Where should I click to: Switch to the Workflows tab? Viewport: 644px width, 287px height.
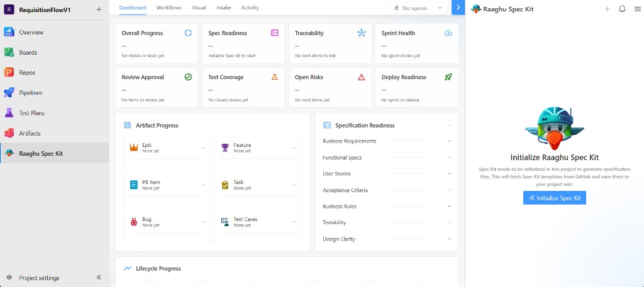pyautogui.click(x=169, y=8)
